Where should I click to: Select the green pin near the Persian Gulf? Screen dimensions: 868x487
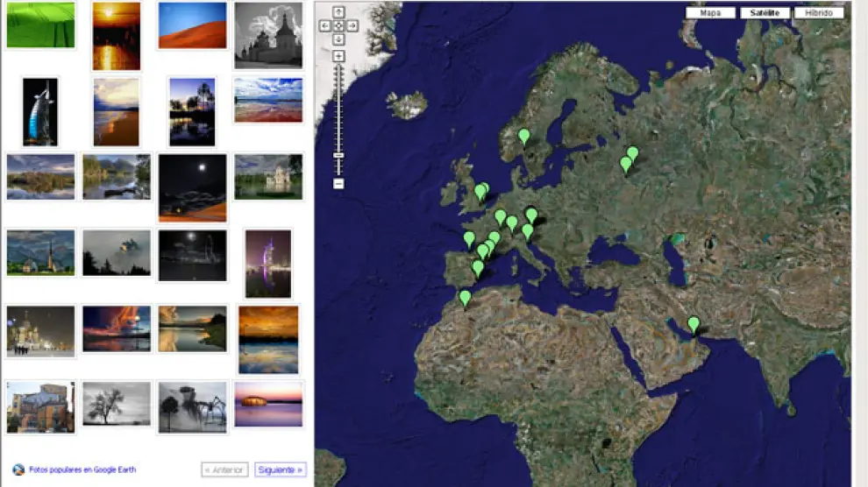click(694, 325)
